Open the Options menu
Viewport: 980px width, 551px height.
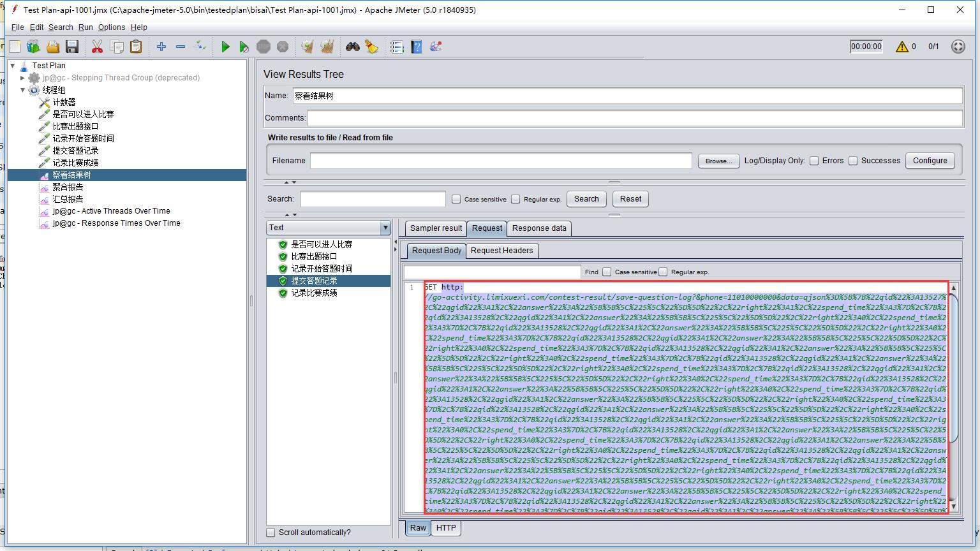[x=112, y=27]
